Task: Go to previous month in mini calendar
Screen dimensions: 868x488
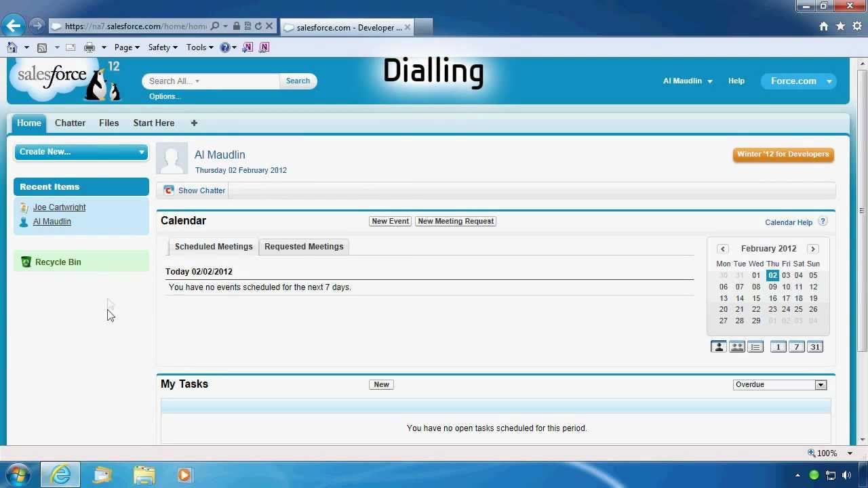Action: click(723, 249)
